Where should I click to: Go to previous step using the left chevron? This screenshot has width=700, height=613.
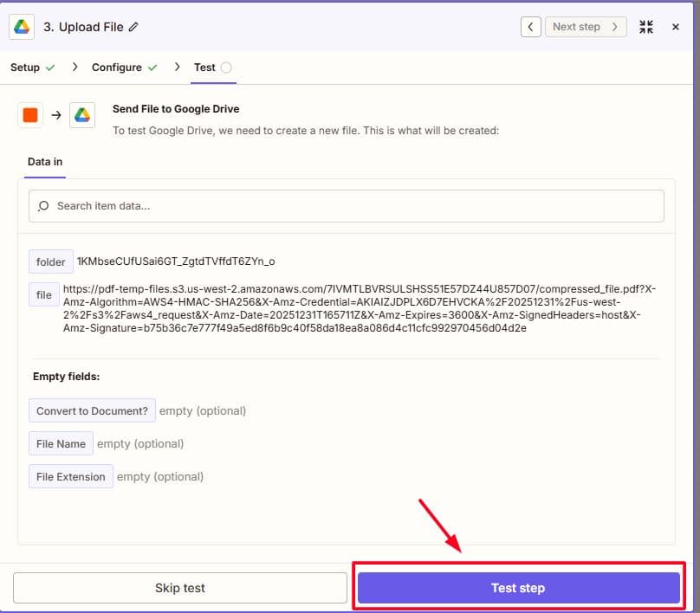tap(531, 27)
